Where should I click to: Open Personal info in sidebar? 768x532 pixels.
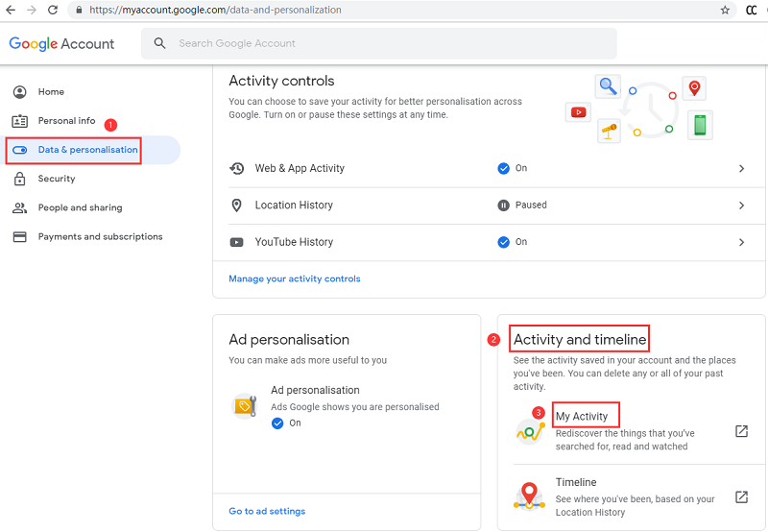point(66,121)
